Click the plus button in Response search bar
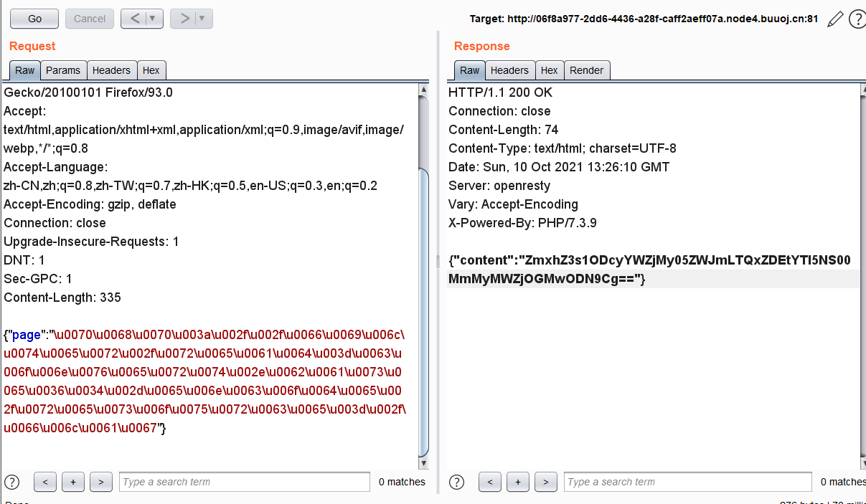The height and width of the screenshot is (504, 866). 517,482
